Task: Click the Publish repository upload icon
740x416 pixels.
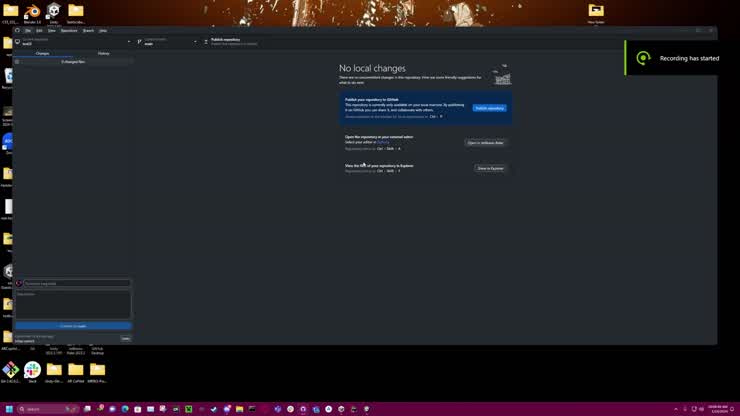Action: (x=206, y=41)
